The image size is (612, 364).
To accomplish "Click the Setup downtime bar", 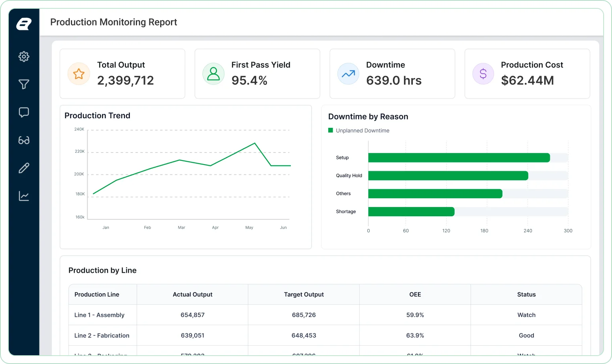I will coord(459,158).
